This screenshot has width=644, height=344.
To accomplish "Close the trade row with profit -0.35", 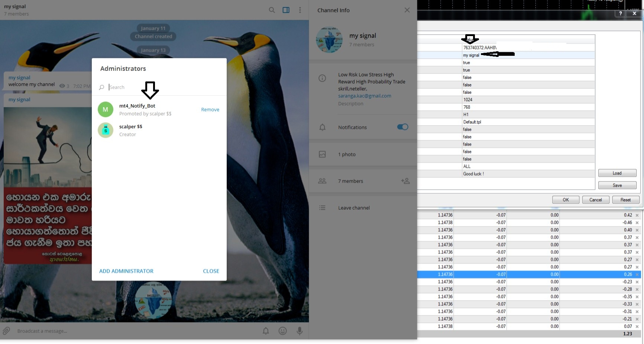I will pyautogui.click(x=637, y=297).
